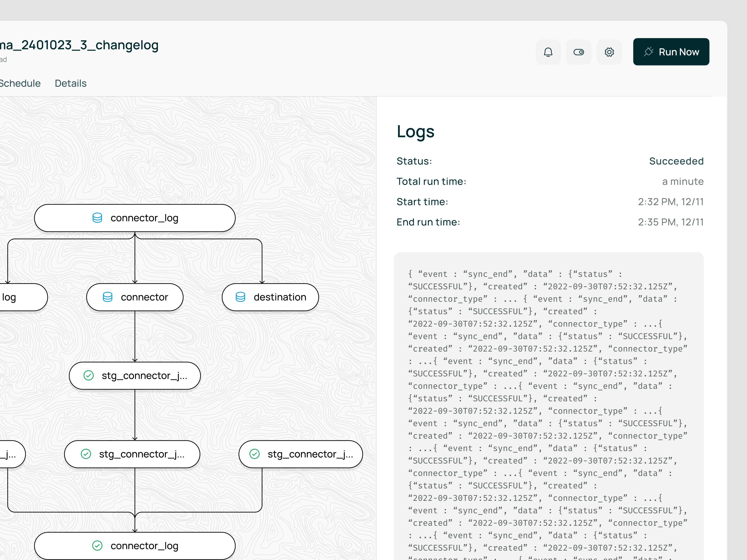Select the top connector_log source node

135,218
